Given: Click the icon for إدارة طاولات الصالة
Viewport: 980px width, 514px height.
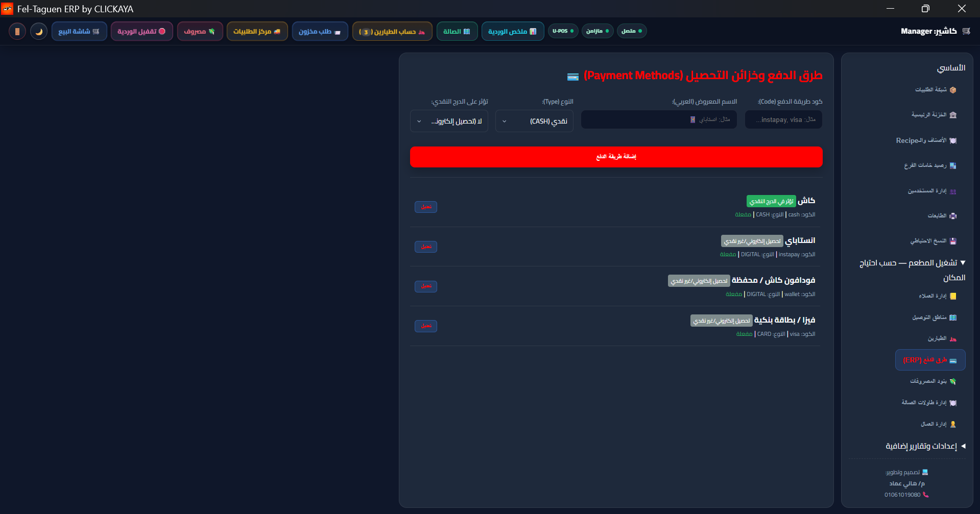Looking at the screenshot, I should (x=953, y=403).
